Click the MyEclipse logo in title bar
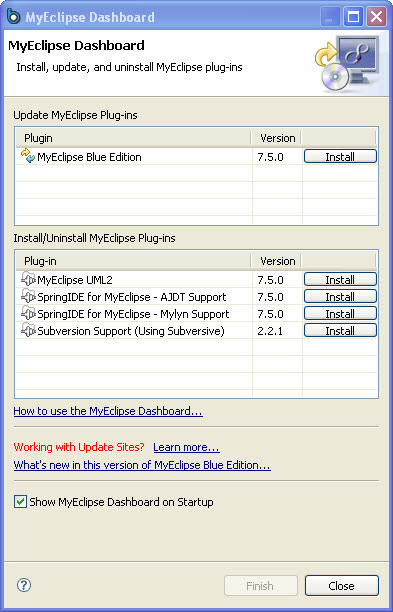393x612 pixels. [x=13, y=17]
